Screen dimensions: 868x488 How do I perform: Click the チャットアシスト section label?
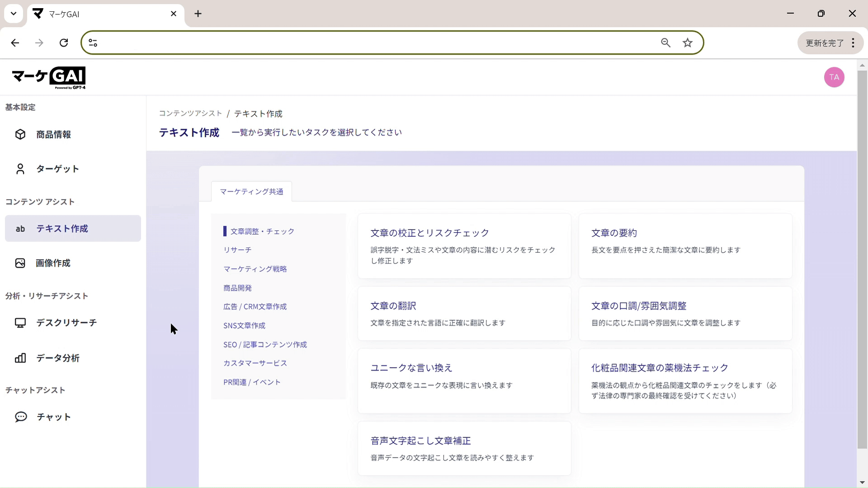pos(35,390)
